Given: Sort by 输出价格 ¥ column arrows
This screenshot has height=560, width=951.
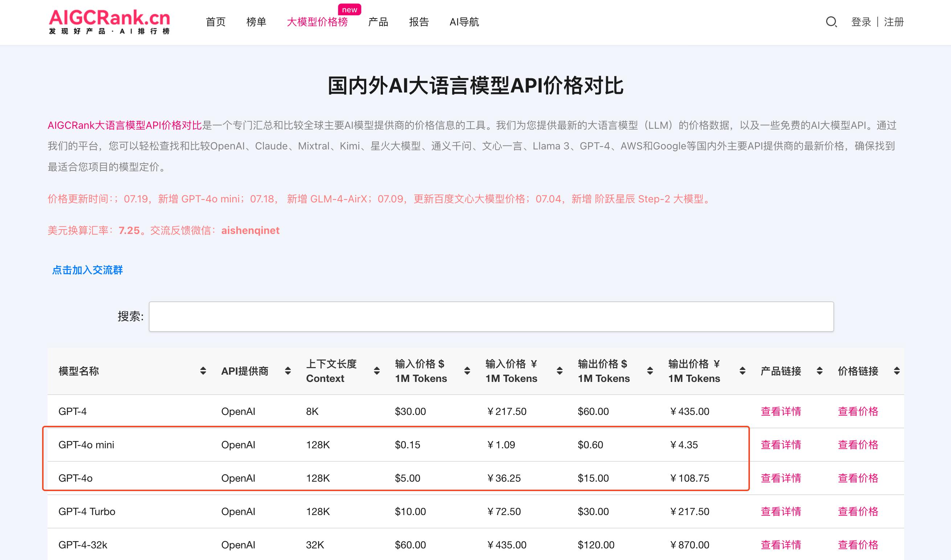Looking at the screenshot, I should pyautogui.click(x=742, y=371).
